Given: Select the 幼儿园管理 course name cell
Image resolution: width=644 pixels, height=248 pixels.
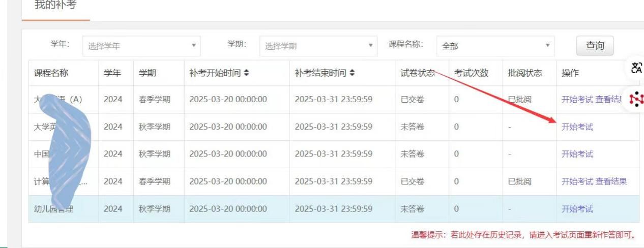Looking at the screenshot, I should coord(53,209).
